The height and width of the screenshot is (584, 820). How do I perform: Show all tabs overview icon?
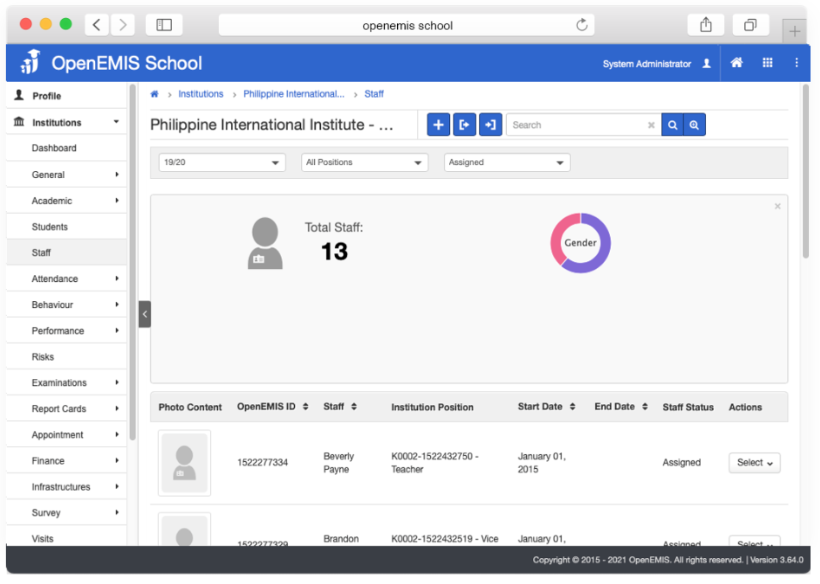pos(750,25)
